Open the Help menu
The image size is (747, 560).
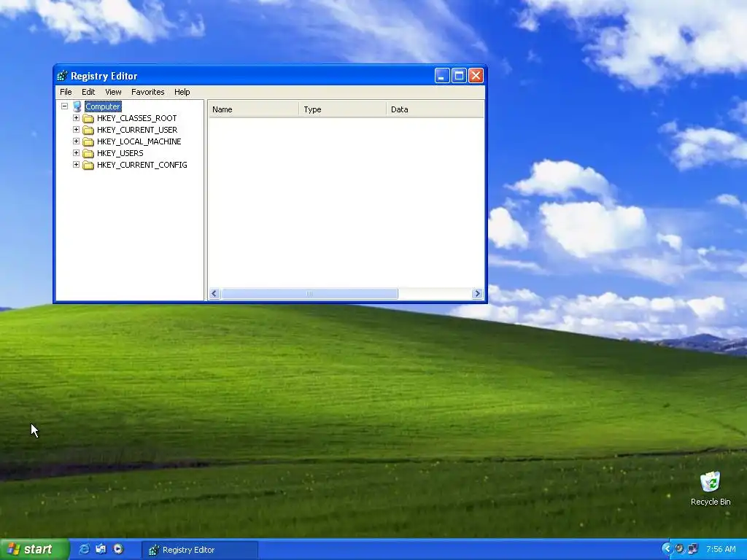tap(182, 92)
